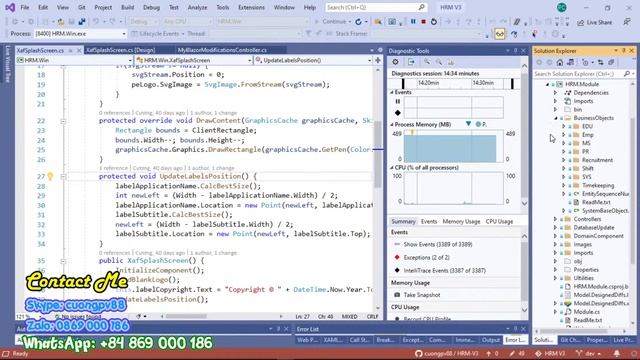Image resolution: width=640 pixels, height=360 pixels.
Task: Select ReadMe.txt under BusinessObjects
Action: point(596,202)
